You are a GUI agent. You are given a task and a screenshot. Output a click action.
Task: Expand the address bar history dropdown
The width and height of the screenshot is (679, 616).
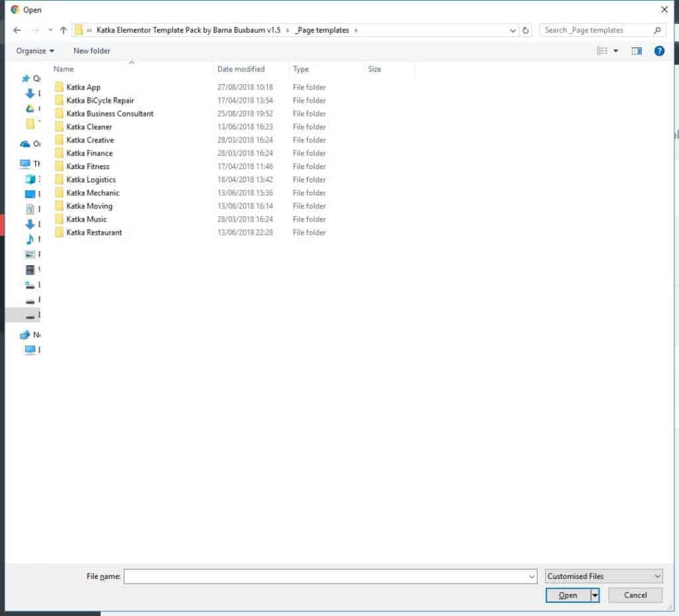(x=513, y=31)
